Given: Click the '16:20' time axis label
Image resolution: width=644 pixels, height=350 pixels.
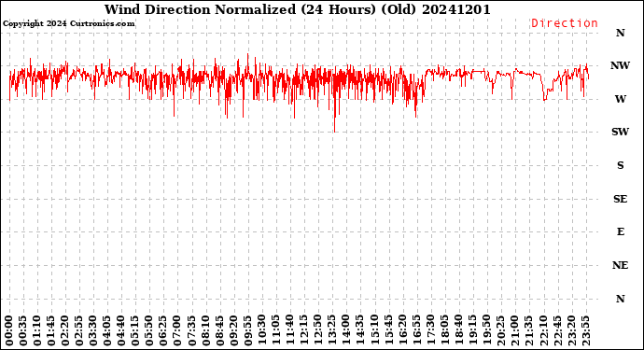Looking at the screenshot, I should coord(402,330).
